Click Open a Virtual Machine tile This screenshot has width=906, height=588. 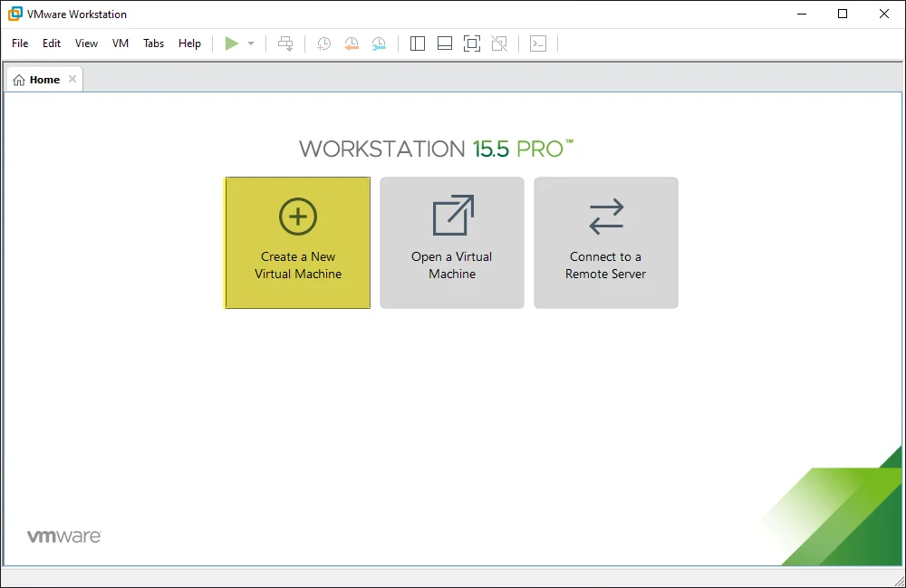coord(452,243)
